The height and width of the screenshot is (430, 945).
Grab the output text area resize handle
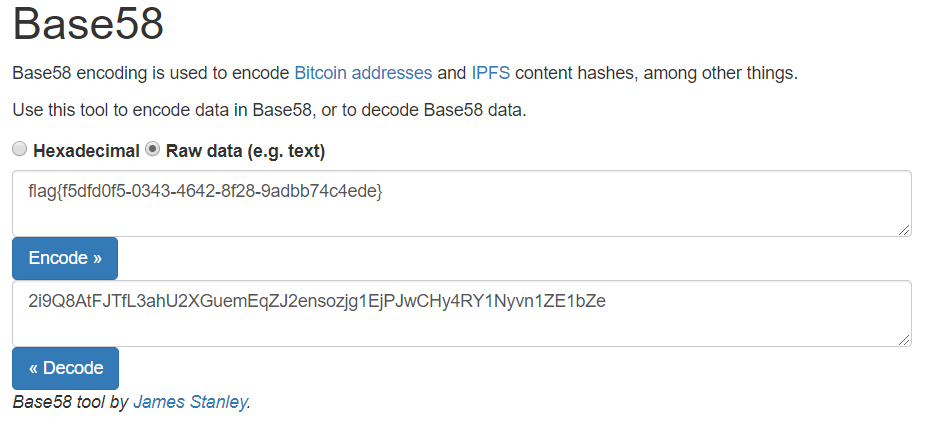pos(905,340)
